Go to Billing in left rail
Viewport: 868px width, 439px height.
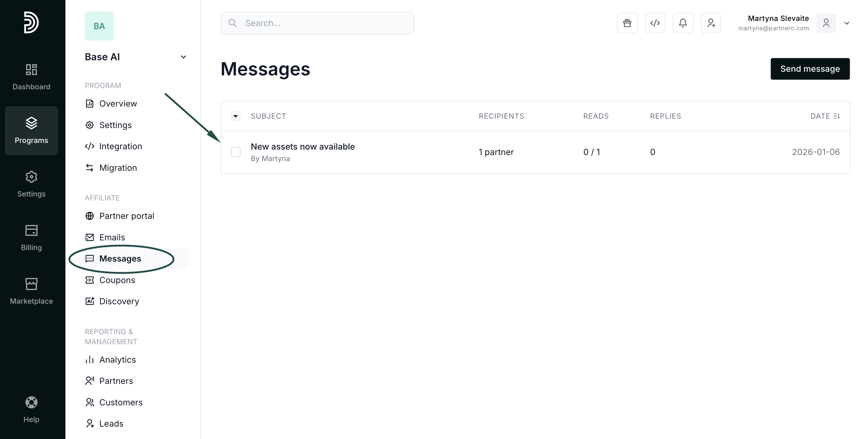[x=31, y=238]
